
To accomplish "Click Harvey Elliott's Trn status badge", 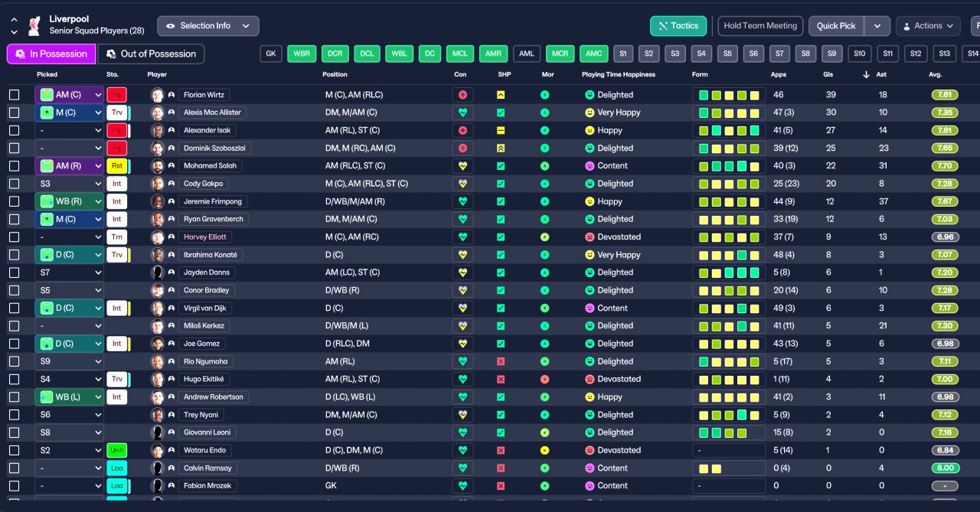I will (x=116, y=237).
